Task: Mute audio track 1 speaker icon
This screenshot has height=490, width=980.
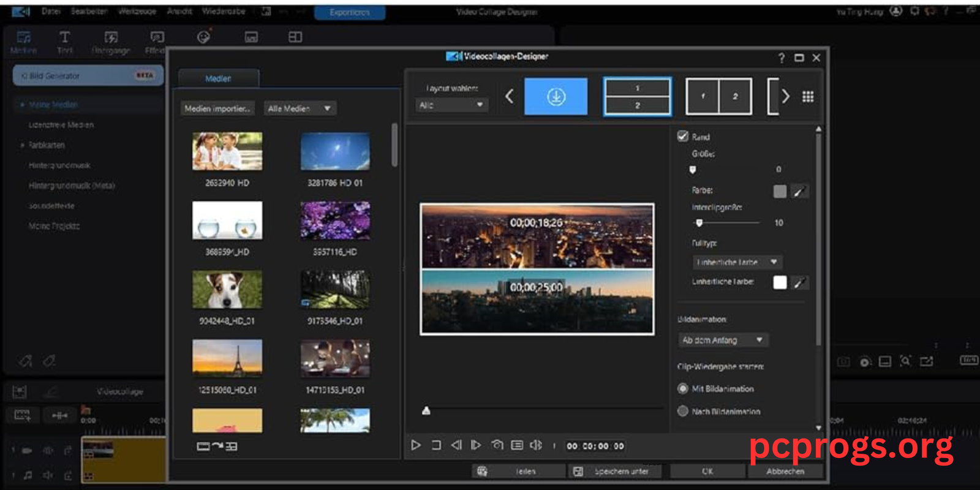Action: tap(48, 475)
